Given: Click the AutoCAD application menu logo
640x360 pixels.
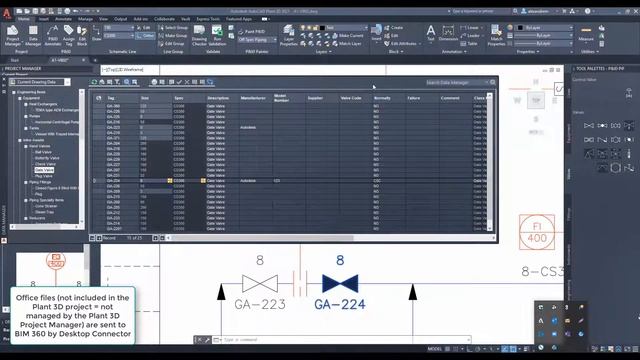Looking at the screenshot, I should pos(7,13).
